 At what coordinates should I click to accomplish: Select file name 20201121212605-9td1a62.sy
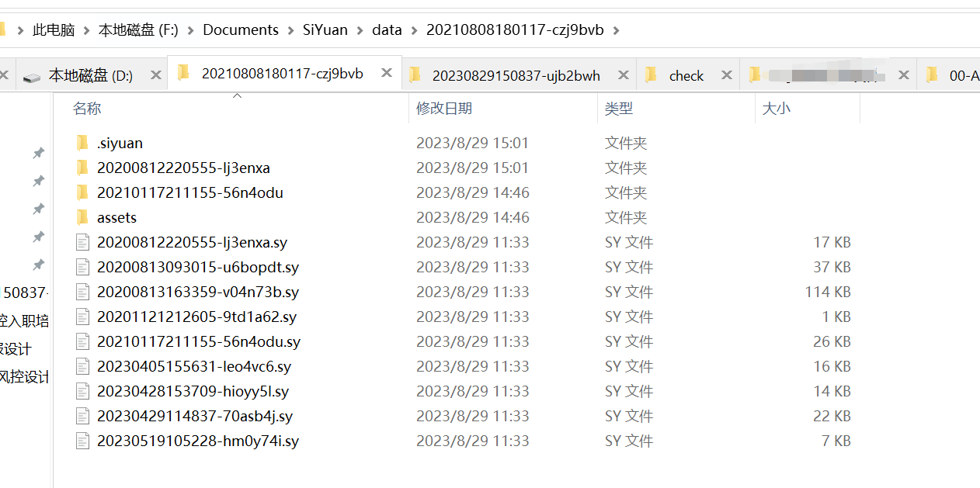pyautogui.click(x=196, y=317)
